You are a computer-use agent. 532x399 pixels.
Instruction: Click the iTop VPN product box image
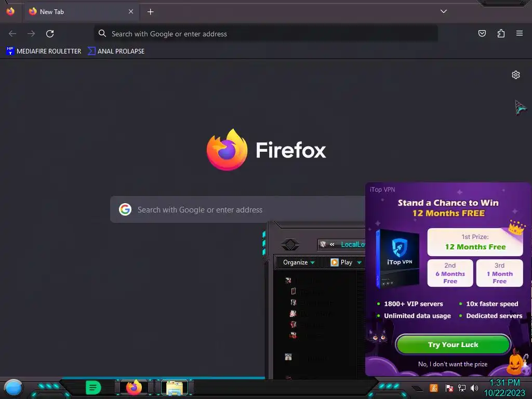coord(397,259)
